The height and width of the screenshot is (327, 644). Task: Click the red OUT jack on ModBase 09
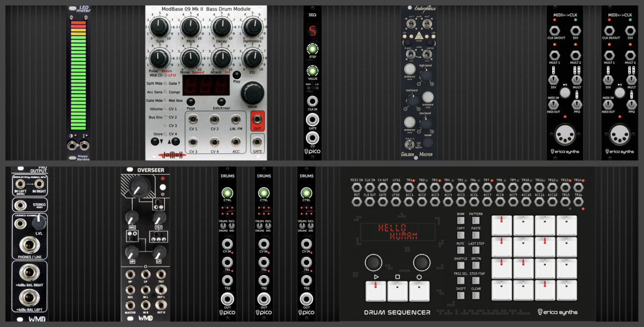tap(258, 118)
